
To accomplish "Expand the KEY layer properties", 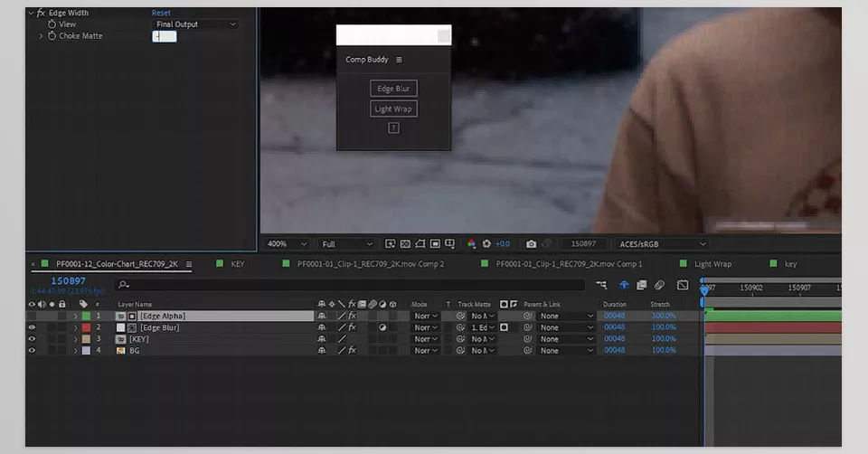I will (x=76, y=339).
